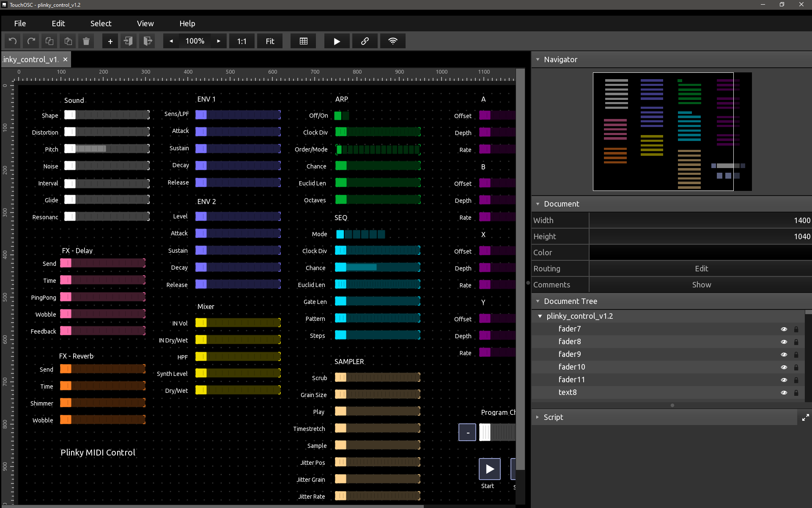Click the document Height value field

tap(701, 237)
